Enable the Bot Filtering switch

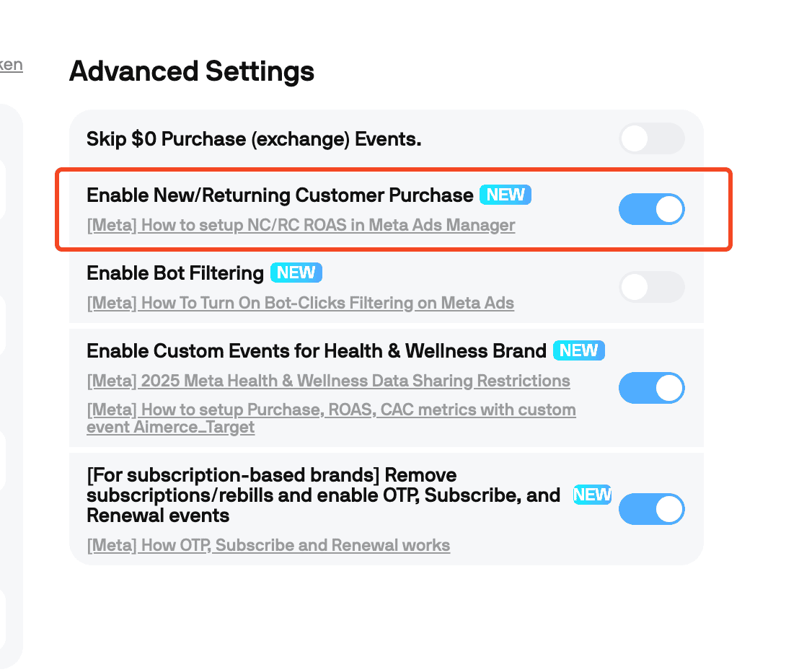click(651, 287)
